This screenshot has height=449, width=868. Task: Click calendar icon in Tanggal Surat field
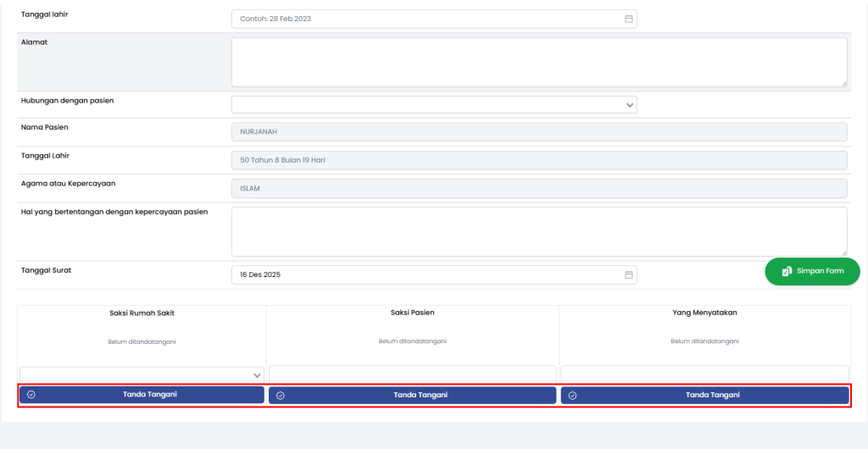(x=629, y=274)
